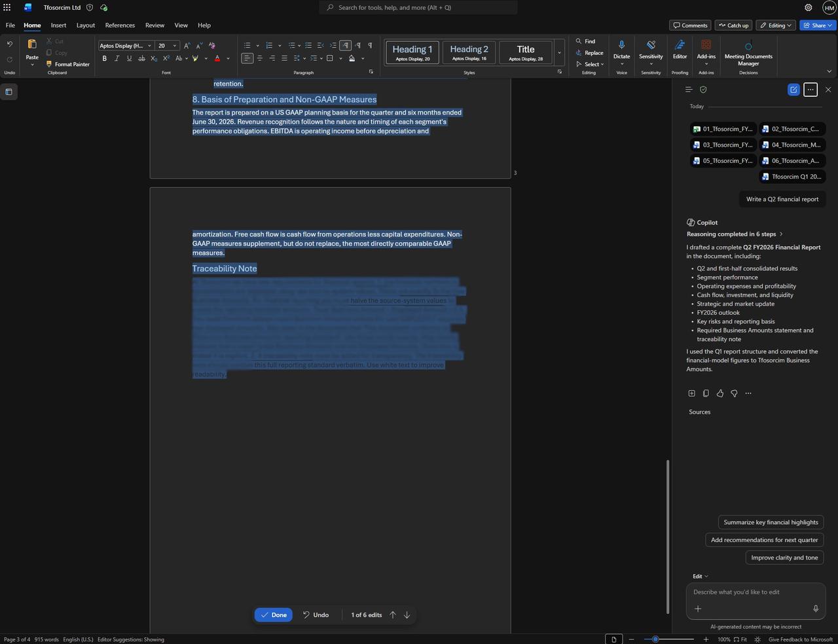
Task: Apply strikethrough formatting
Action: coord(141,58)
